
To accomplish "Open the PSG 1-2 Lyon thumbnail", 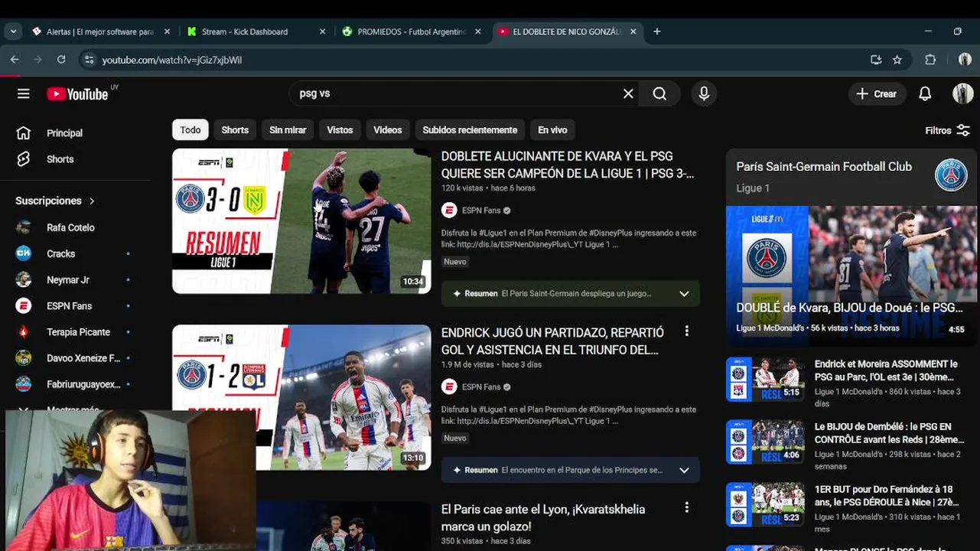I will (x=301, y=397).
